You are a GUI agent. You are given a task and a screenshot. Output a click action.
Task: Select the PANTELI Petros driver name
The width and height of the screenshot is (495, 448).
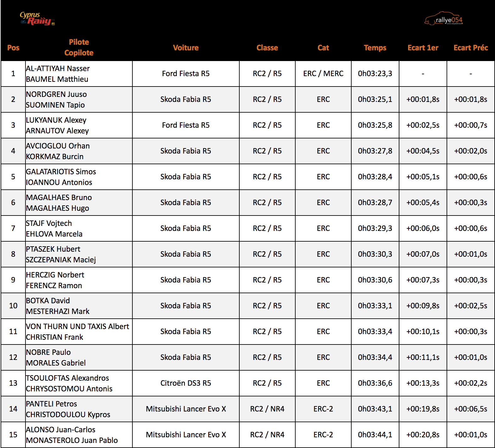point(52,404)
